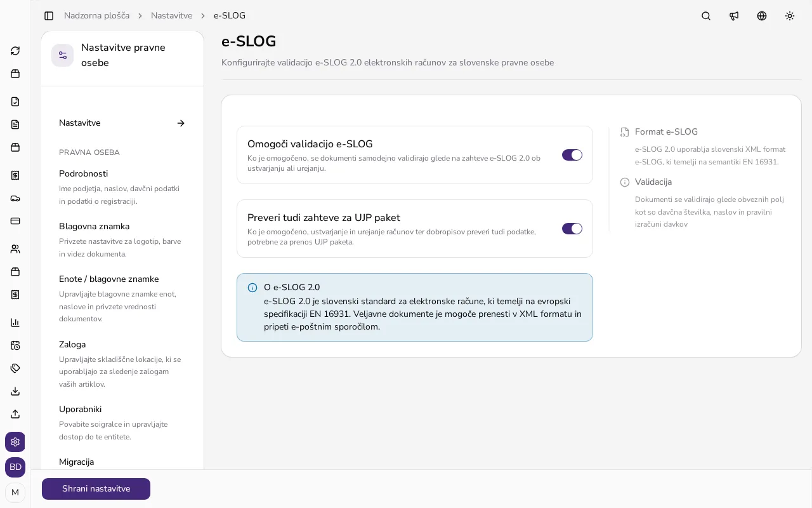Open the settings gear sidebar icon

click(15, 442)
